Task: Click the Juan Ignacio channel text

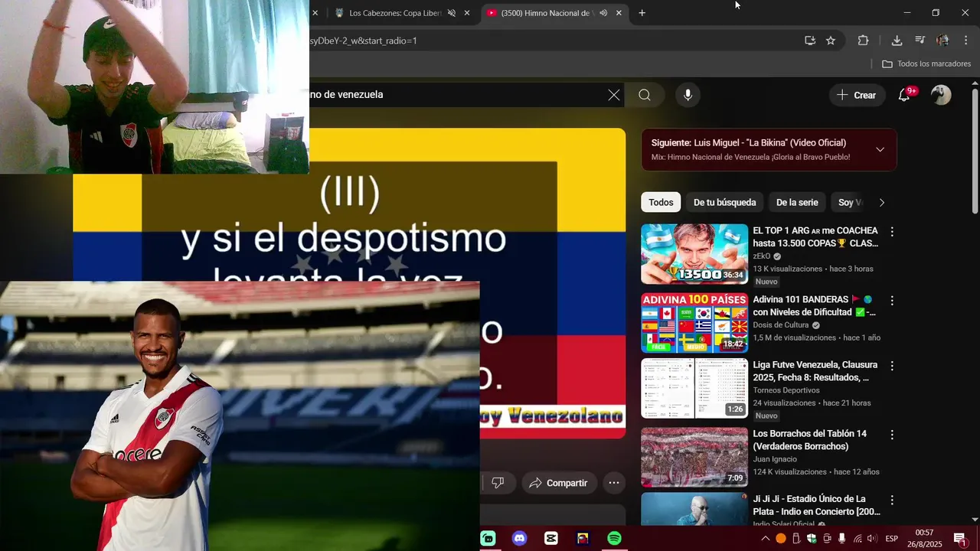Action: click(x=775, y=459)
